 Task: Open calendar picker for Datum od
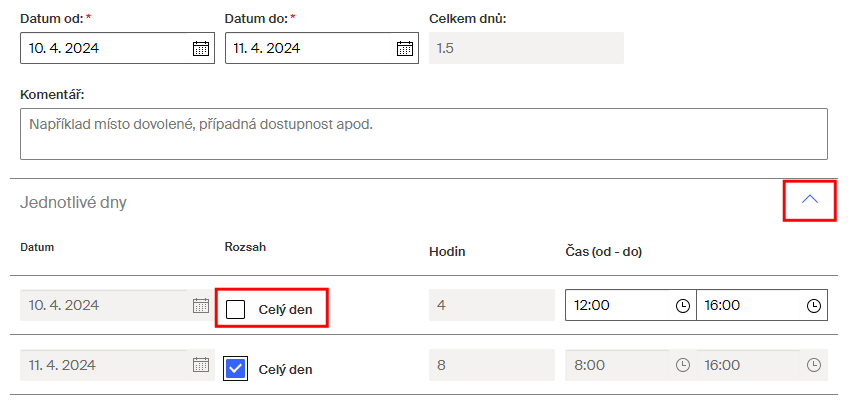(201, 48)
